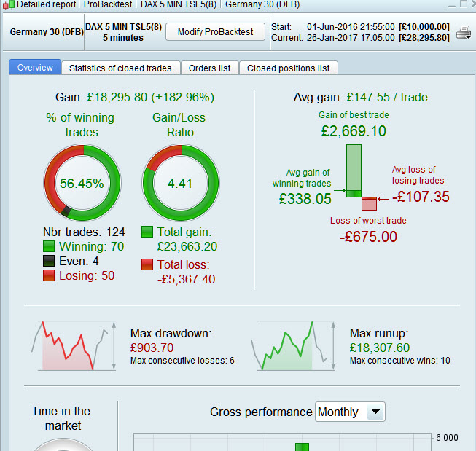
Task: Click the best/worst trade bar graphic
Action: pos(362,177)
